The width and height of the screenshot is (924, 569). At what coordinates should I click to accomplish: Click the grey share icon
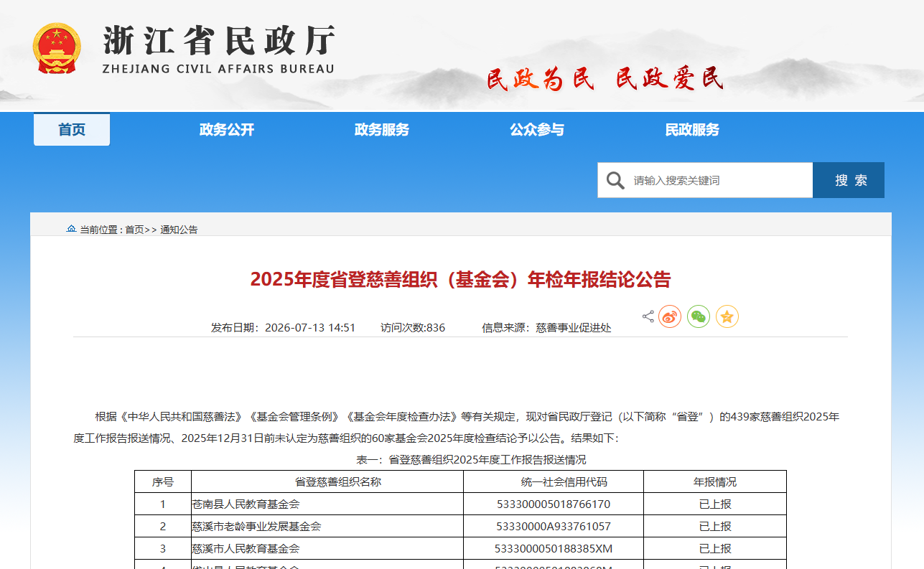(648, 316)
